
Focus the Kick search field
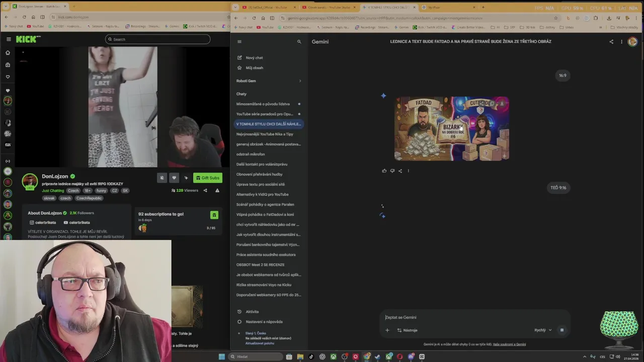[157, 39]
